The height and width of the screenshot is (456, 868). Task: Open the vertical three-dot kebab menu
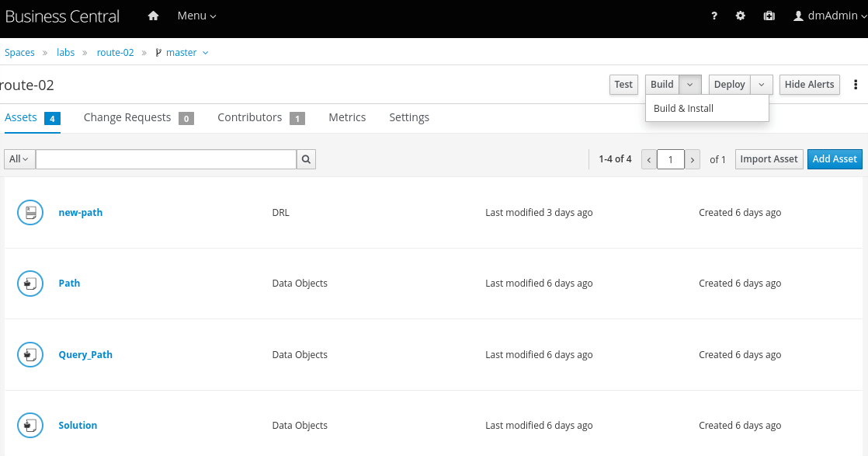[x=856, y=85]
